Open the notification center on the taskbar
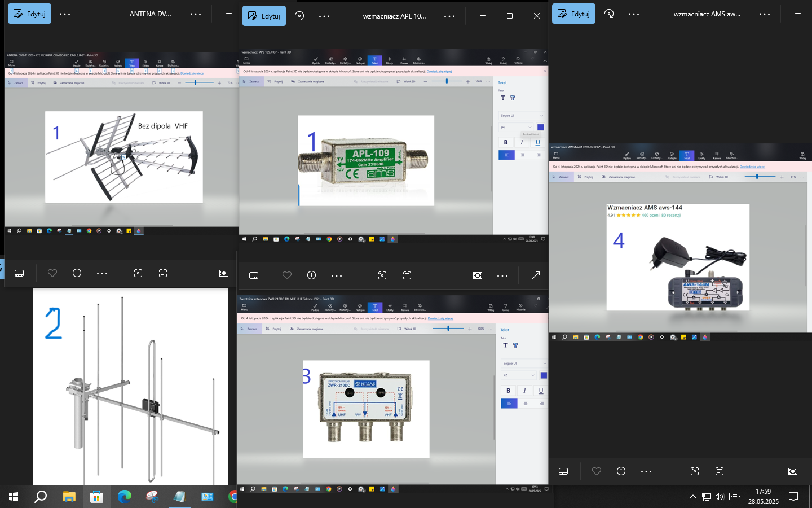The height and width of the screenshot is (508, 812). tap(793, 497)
